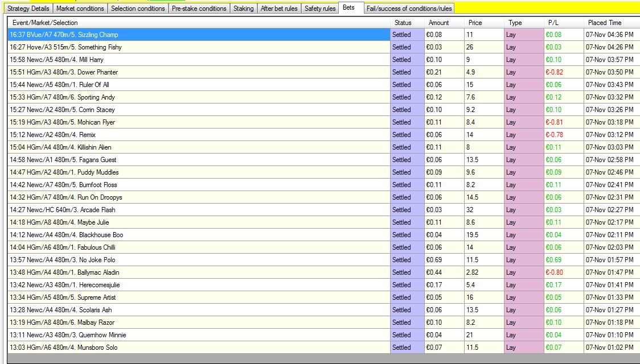
Task: Select the Ballymac Aladin bet row
Action: point(324,272)
